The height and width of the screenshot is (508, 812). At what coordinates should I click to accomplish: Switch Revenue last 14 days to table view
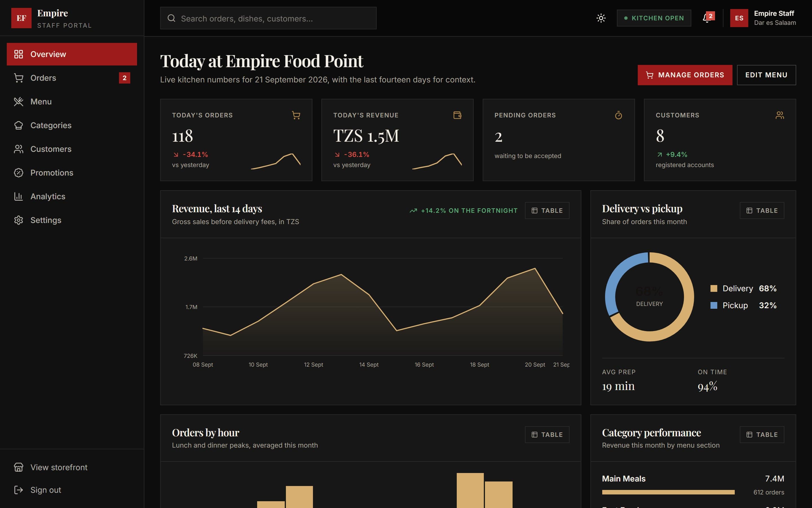[547, 211]
